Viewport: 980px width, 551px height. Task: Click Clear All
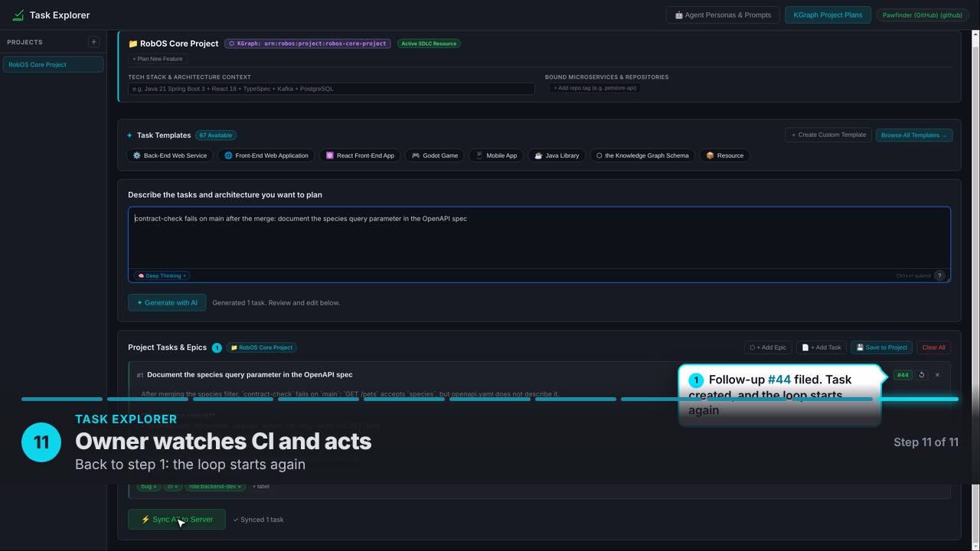coord(933,347)
